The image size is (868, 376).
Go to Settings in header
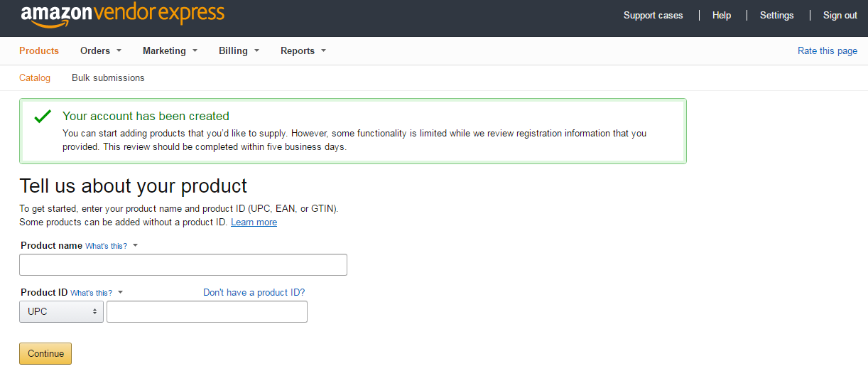[776, 15]
